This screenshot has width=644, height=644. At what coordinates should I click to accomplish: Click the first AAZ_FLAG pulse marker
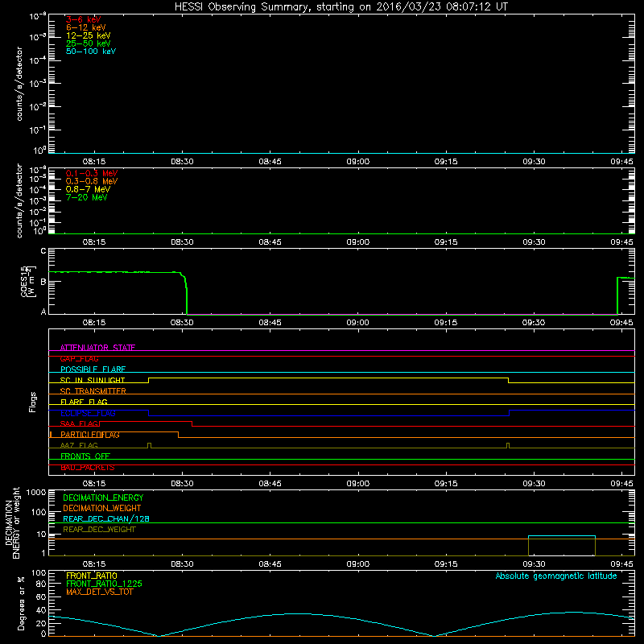[x=149, y=445]
